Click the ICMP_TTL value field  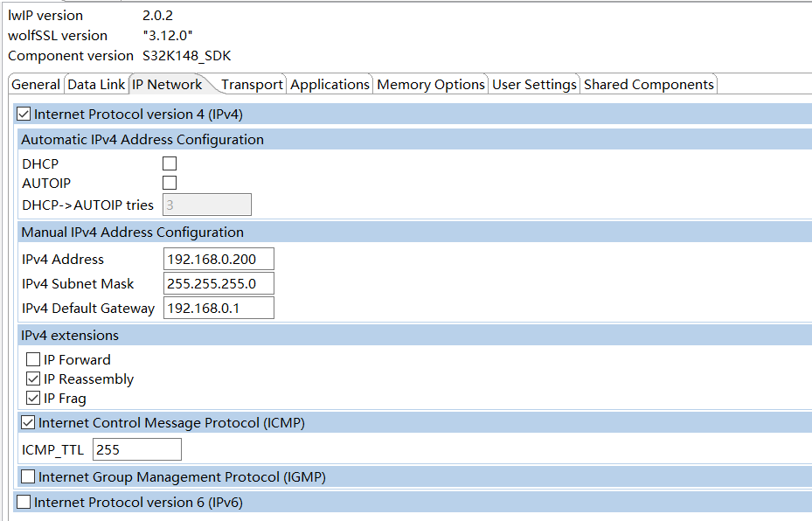(x=136, y=450)
